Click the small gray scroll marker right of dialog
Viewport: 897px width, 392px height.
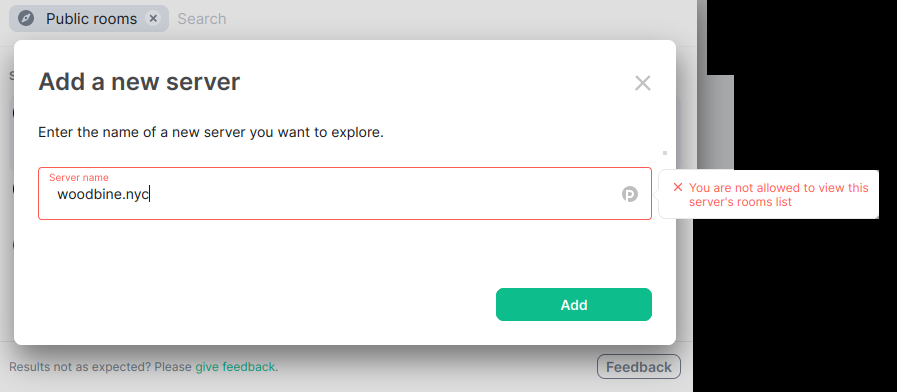[665, 153]
